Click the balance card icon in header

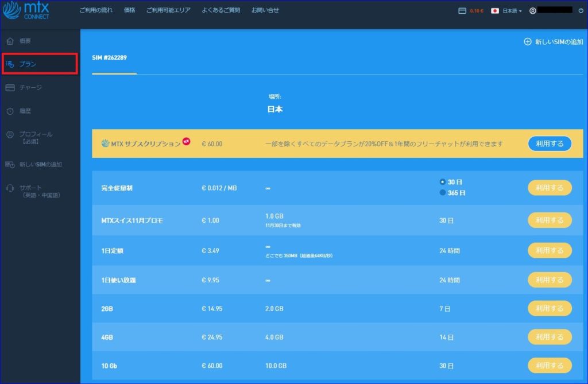(462, 11)
